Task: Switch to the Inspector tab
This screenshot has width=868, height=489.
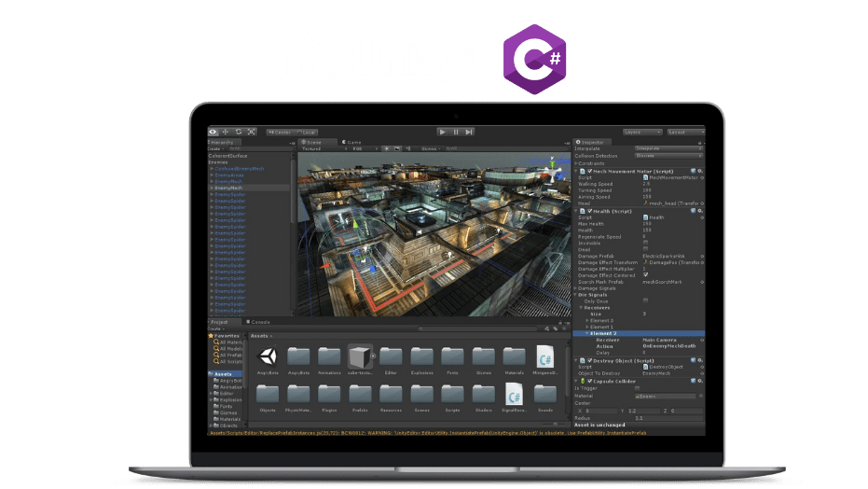Action: [x=591, y=143]
